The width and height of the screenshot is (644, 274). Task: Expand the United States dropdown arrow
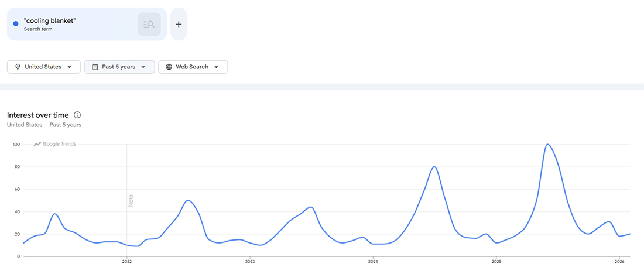70,67
